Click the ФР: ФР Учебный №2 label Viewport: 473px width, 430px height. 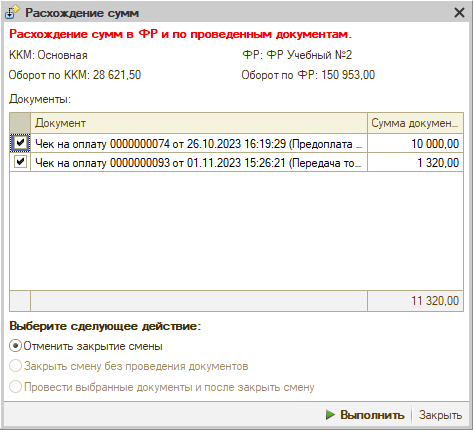(x=297, y=55)
